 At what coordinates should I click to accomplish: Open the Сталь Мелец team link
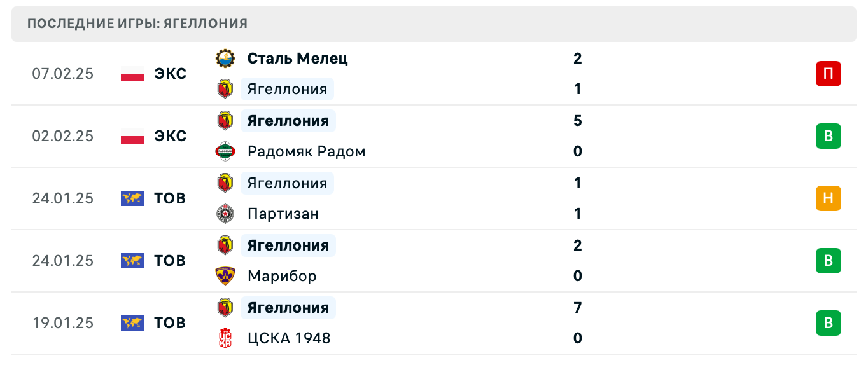tap(297, 59)
